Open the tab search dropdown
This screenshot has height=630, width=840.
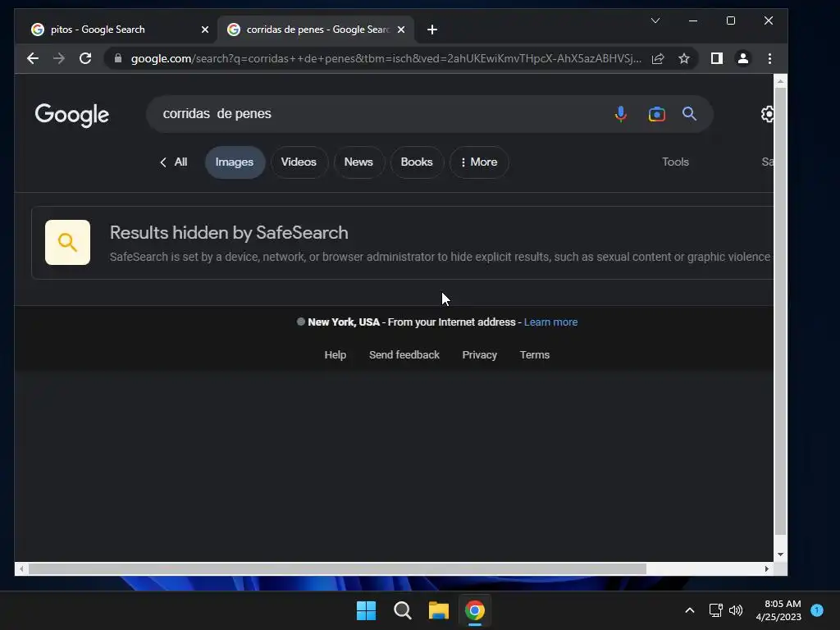(655, 21)
